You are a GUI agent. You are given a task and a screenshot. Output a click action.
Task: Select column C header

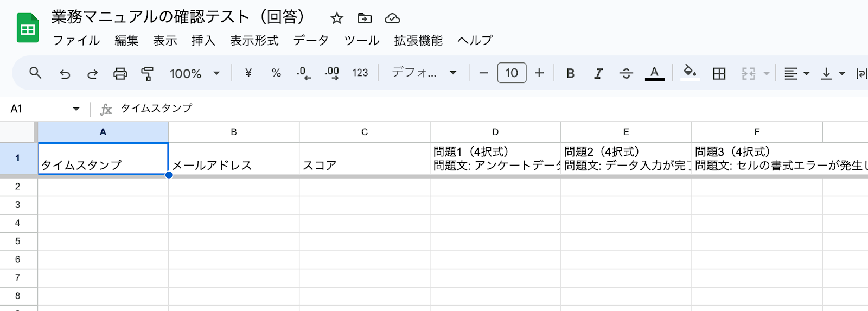[365, 132]
